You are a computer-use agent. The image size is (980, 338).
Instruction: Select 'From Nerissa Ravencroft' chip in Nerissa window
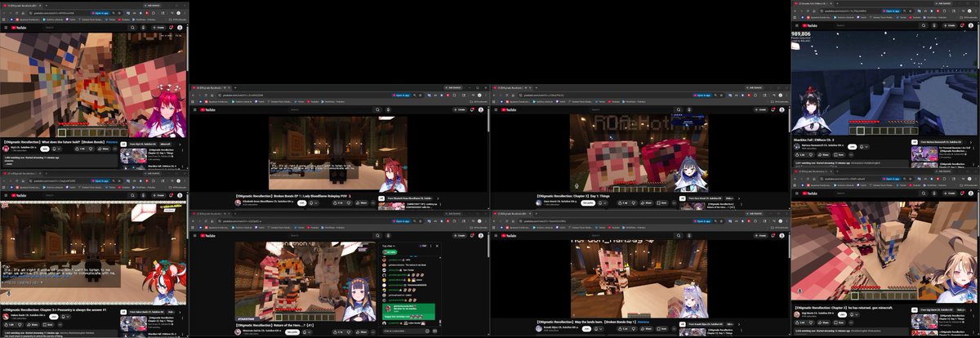(x=943, y=142)
